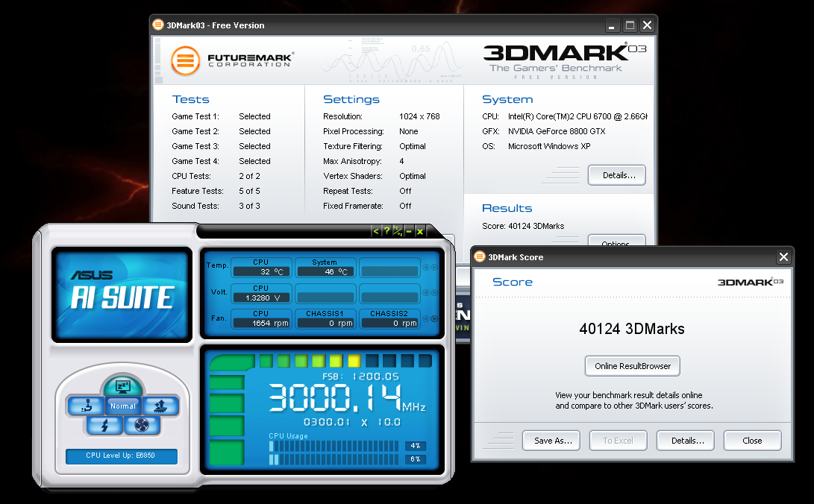Open Details... in the 3DMark Score dialog
The width and height of the screenshot is (814, 504).
point(685,441)
